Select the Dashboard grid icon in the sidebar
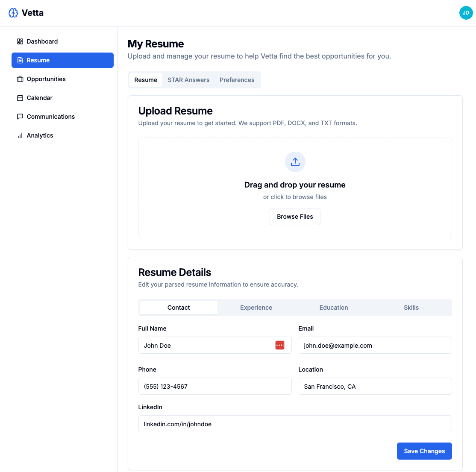 [x=20, y=41]
